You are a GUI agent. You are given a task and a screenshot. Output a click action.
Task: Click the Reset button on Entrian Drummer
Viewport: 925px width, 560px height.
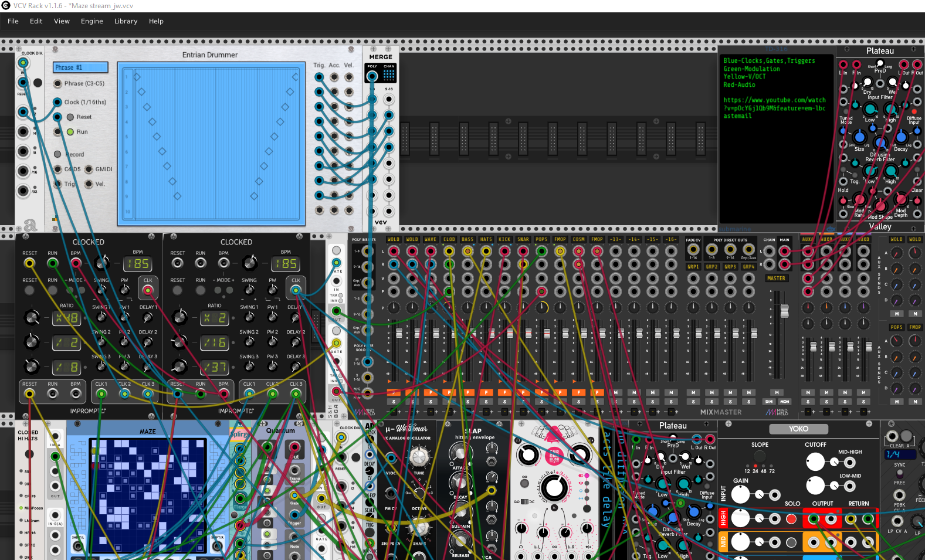click(70, 117)
